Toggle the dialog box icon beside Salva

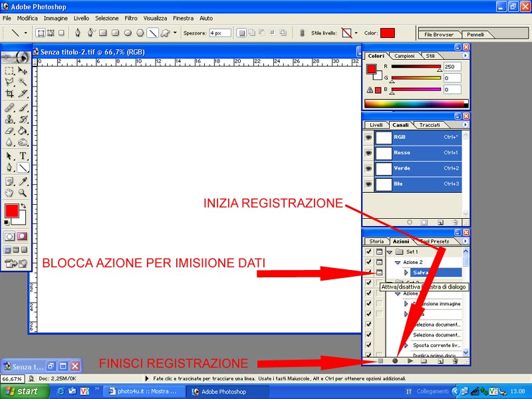(x=379, y=272)
